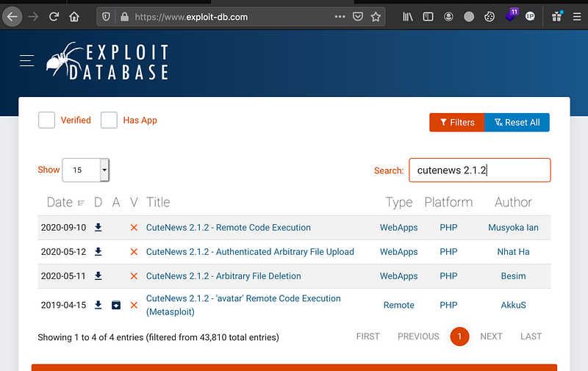Click PHP platform in 2020-05-12 row

(x=448, y=252)
